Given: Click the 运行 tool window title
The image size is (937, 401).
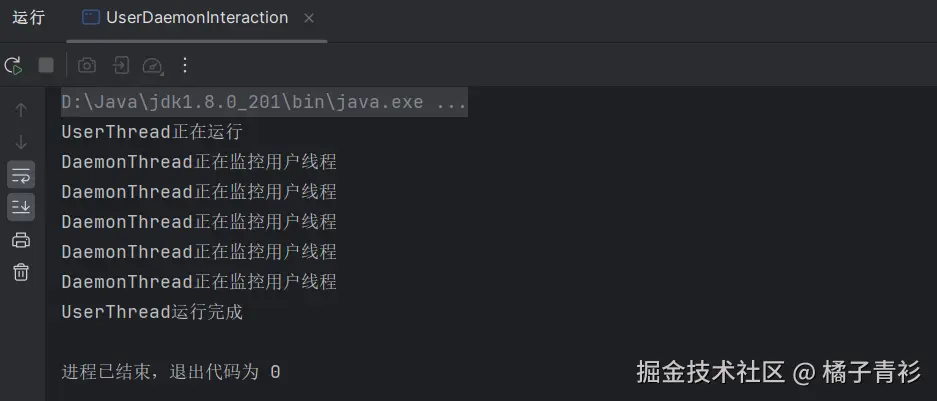Looking at the screenshot, I should point(29,18).
